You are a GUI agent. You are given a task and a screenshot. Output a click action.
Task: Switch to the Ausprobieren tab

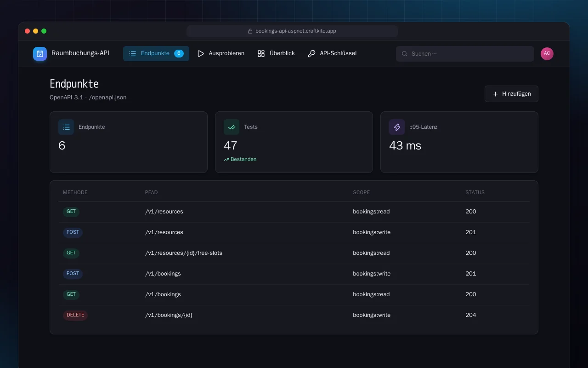click(x=221, y=53)
